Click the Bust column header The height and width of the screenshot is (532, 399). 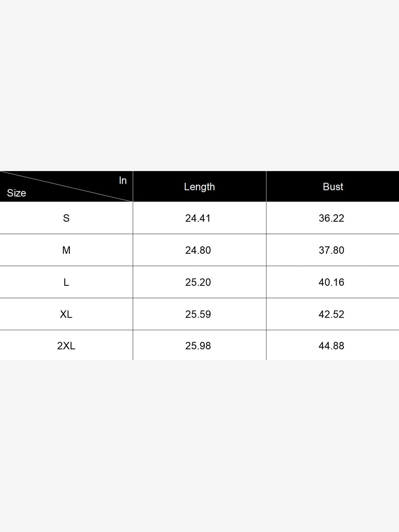333,187
